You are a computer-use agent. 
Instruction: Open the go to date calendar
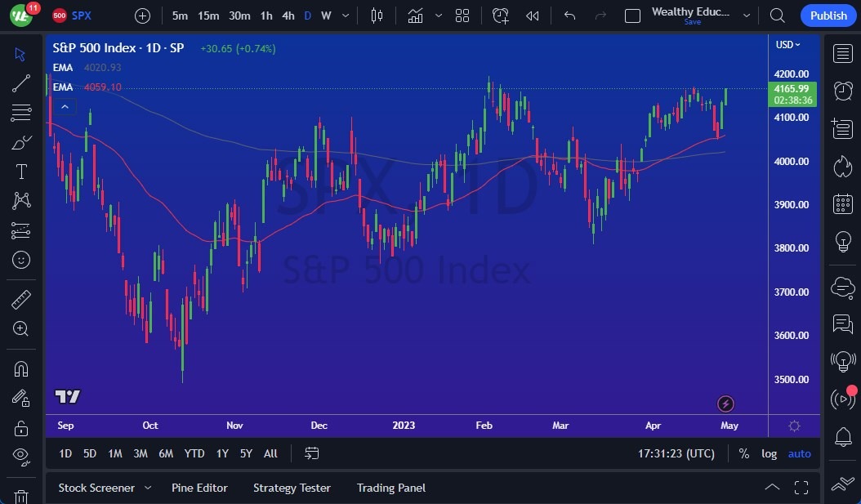click(311, 453)
